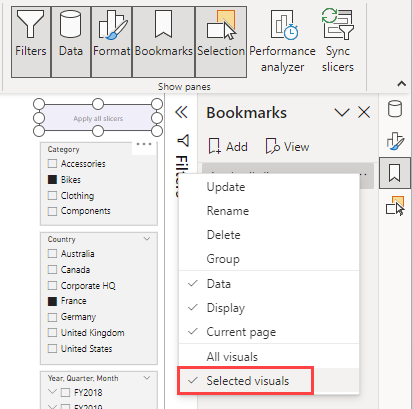Check Germany in Country slicer
Image resolution: width=413 pixels, height=409 pixels.
pyautogui.click(x=52, y=317)
